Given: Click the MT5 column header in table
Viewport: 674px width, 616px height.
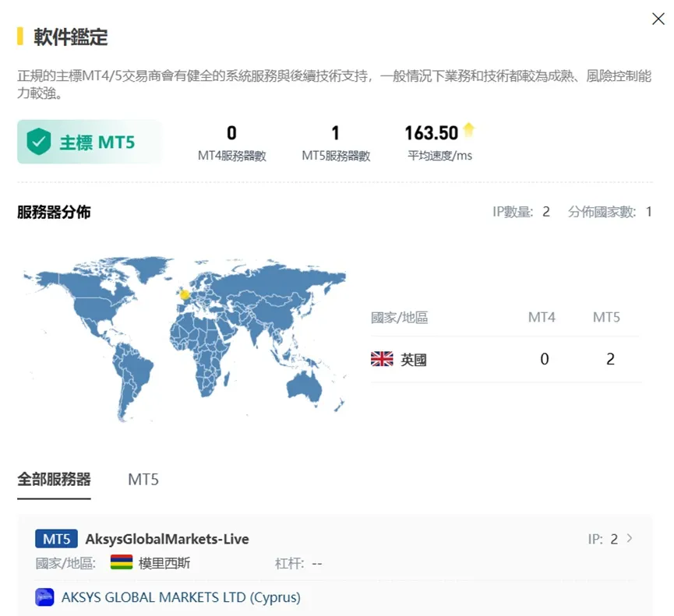Looking at the screenshot, I should coord(606,318).
